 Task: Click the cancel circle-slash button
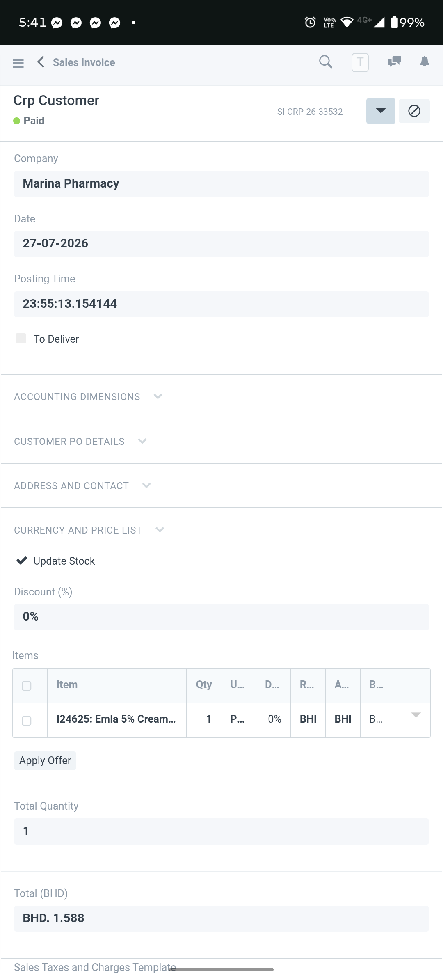tap(414, 111)
